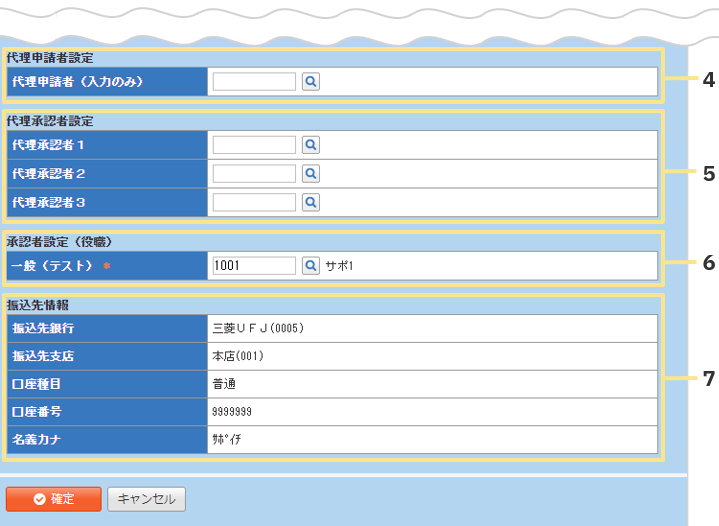Screen dimensions: 719x526
Task: Open the search dialog for 代理承認者3
Action: (311, 203)
